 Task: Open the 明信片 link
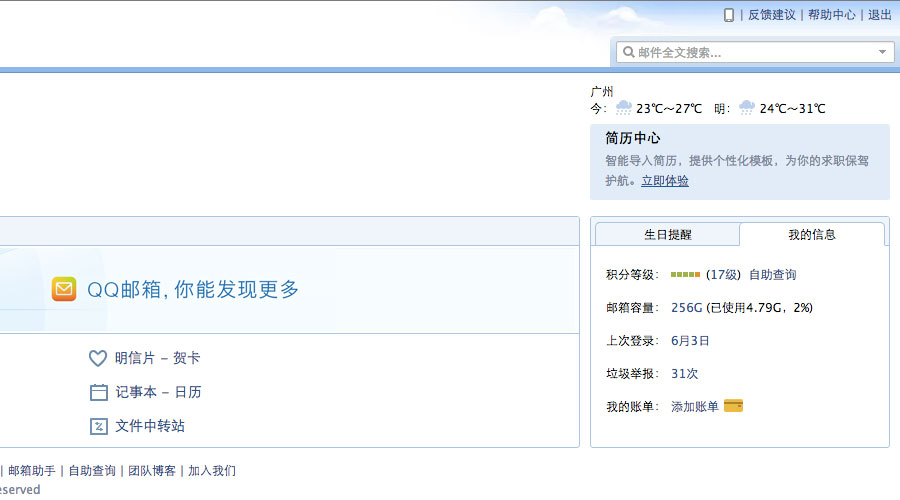pos(135,358)
